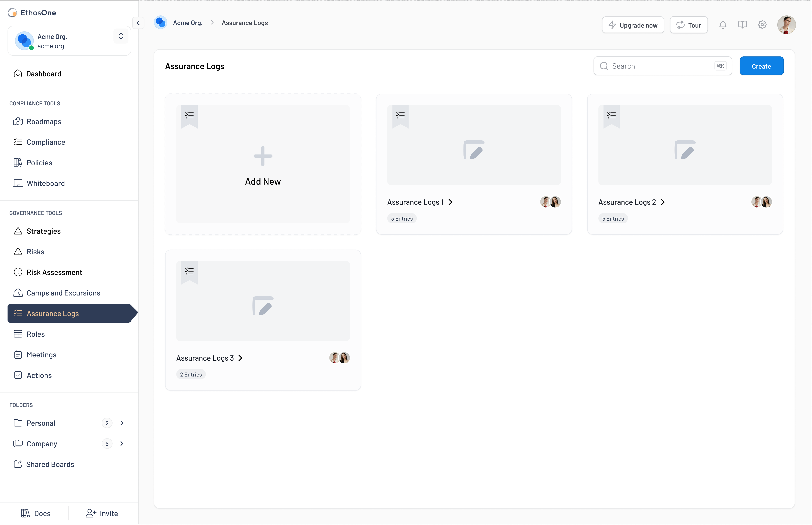Click the blue Create button

click(x=761, y=66)
